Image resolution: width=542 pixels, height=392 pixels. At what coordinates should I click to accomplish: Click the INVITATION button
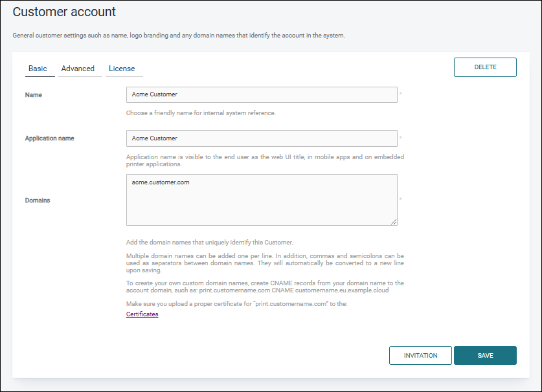[420, 355]
